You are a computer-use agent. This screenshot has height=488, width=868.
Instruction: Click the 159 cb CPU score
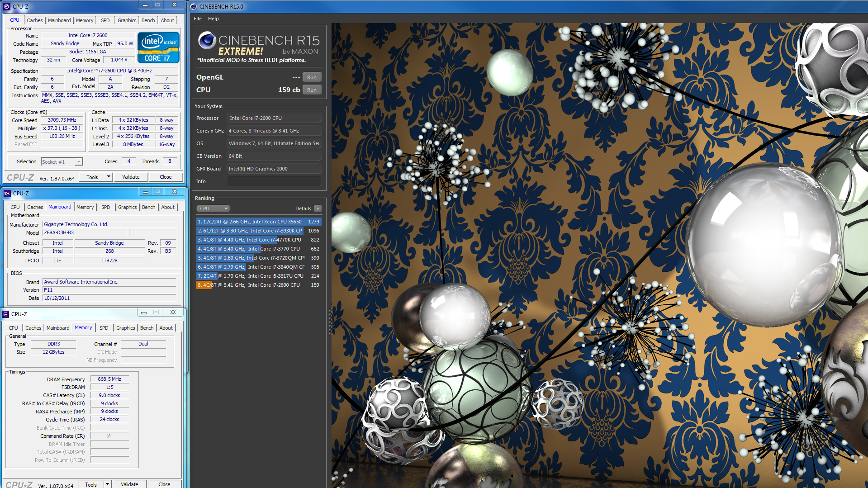289,90
